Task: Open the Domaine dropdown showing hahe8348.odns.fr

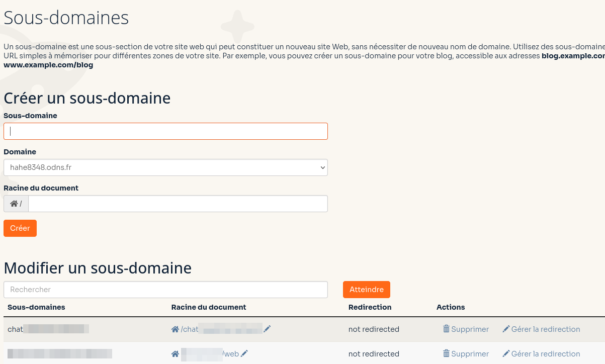Action: tap(165, 167)
